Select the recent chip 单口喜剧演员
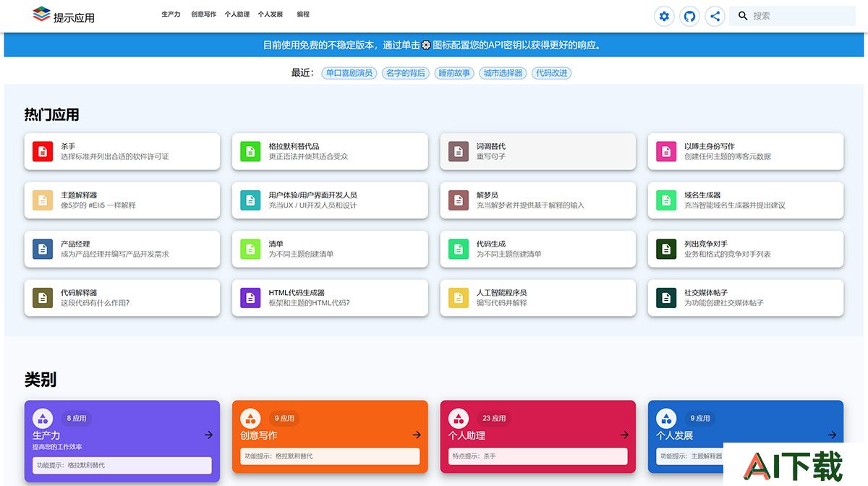Viewport: 868px width, 486px height. point(349,73)
